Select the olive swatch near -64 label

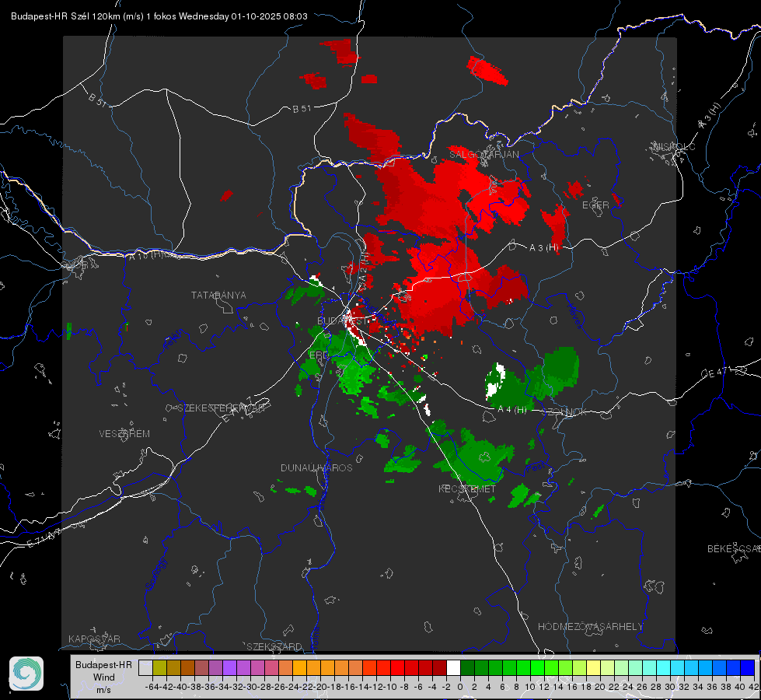[x=159, y=668]
